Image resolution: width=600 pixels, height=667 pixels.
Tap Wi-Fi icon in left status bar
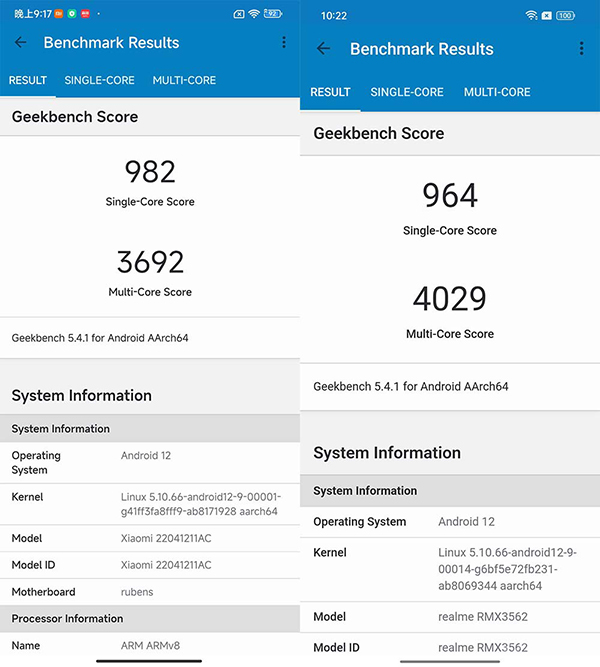pos(254,14)
